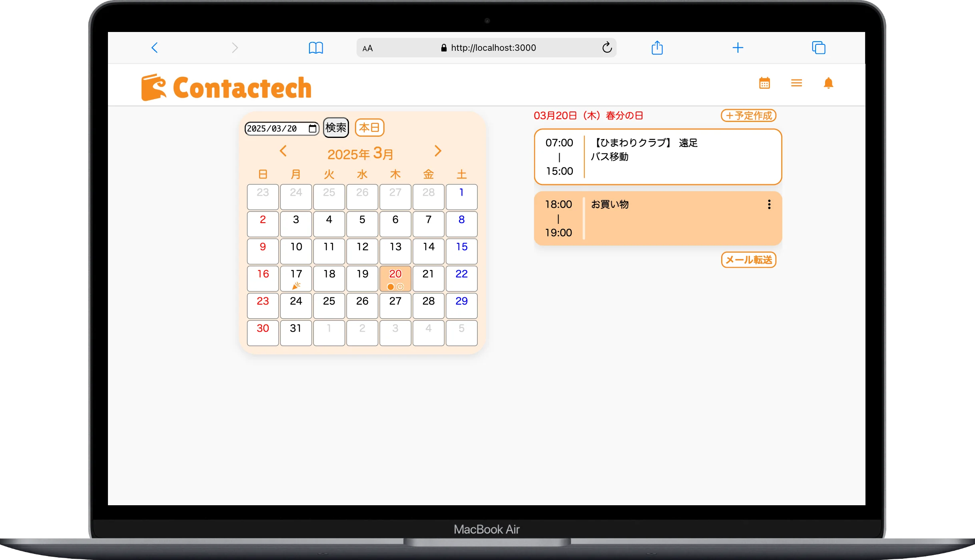975x560 pixels.
Task: Select March 17 on the calendar
Action: (296, 278)
